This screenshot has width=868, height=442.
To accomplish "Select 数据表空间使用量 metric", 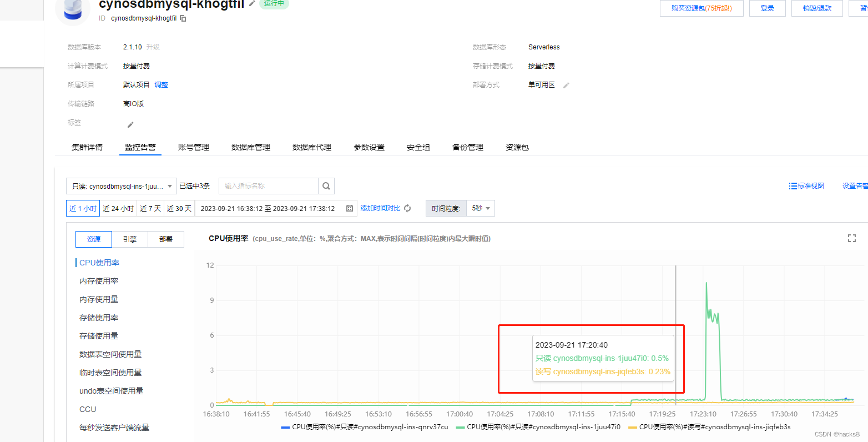I will click(110, 354).
